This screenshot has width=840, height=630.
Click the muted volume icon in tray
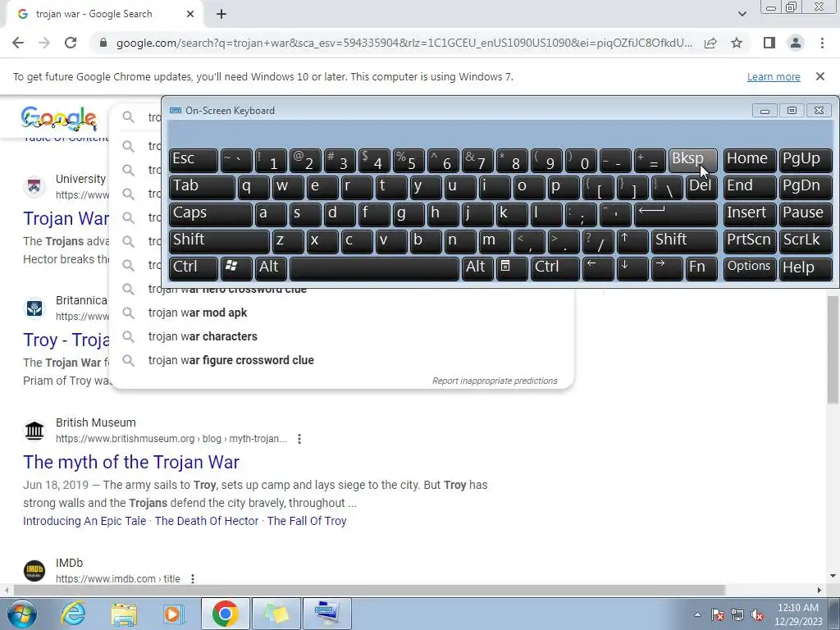click(x=757, y=614)
